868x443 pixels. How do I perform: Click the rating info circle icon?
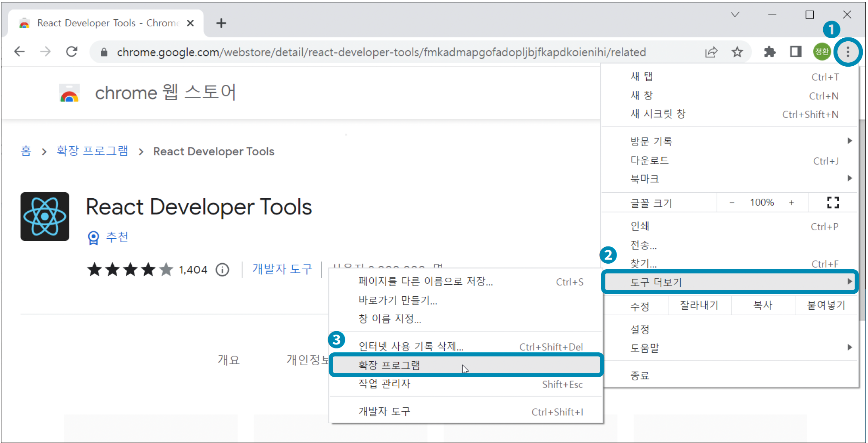222,270
